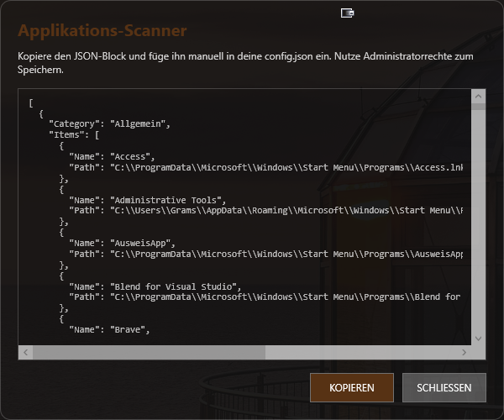Click the Applikations-Scanner title heading
The height and width of the screenshot is (420, 504).
tap(102, 31)
